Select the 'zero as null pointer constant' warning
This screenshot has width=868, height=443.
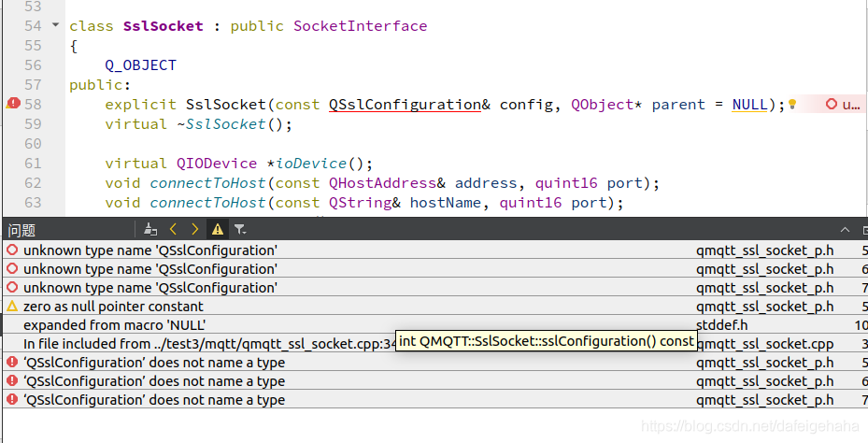(x=113, y=307)
